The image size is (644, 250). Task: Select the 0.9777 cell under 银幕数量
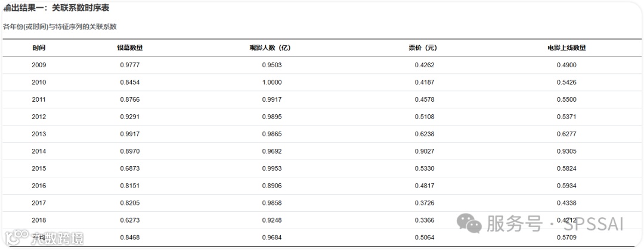(x=129, y=65)
